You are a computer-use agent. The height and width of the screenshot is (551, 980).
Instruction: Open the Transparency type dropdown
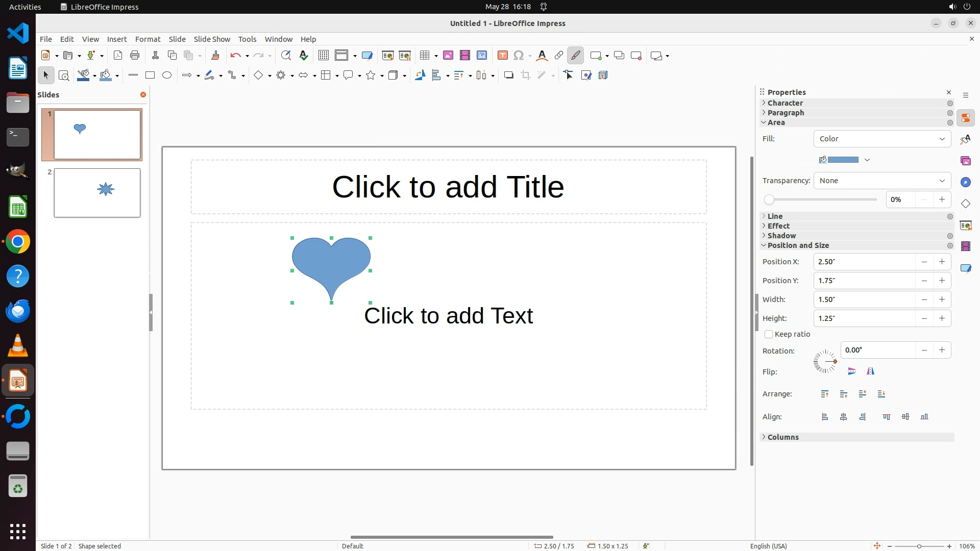pos(882,181)
